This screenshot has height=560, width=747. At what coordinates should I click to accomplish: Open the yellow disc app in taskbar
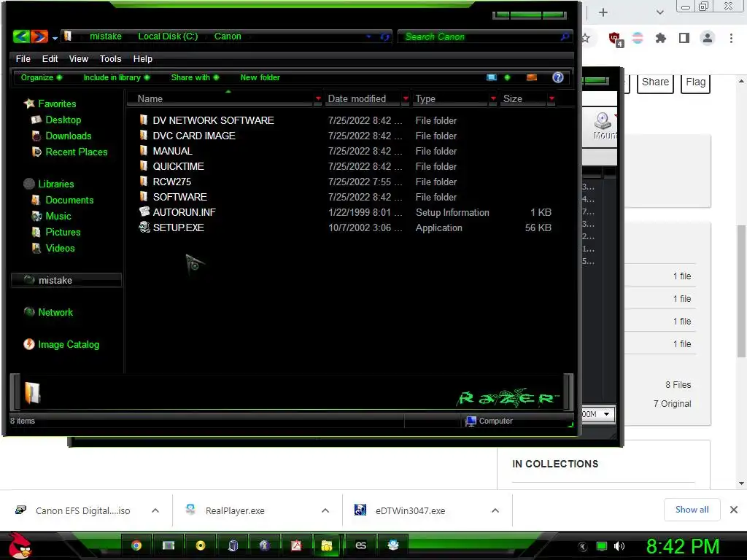coord(201,545)
